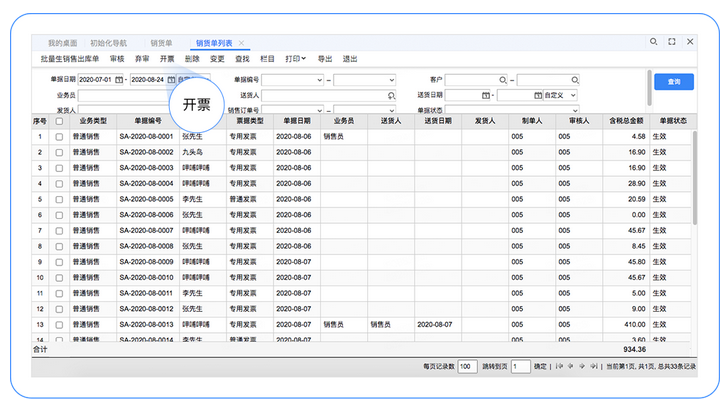
Task: Open calendar for end date 2020-08-24
Action: (171, 80)
